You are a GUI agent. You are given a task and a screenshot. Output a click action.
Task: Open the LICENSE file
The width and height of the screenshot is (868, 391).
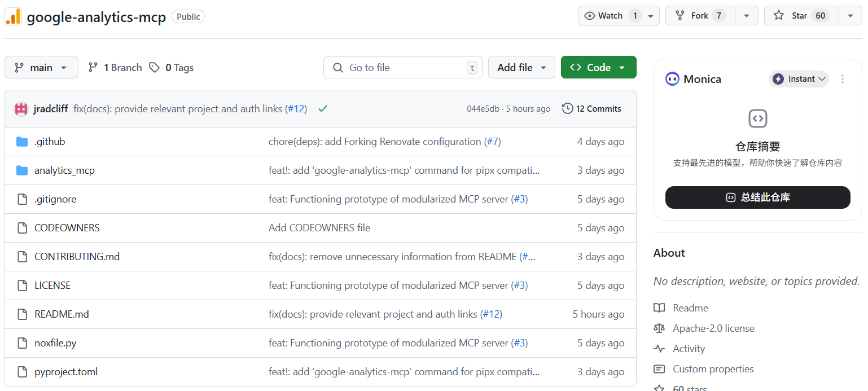pos(52,285)
